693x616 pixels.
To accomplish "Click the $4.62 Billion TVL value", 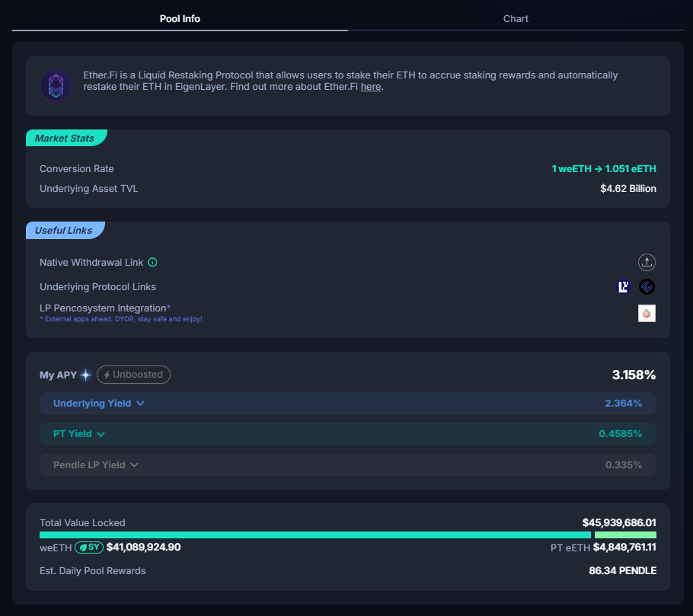I will tap(628, 189).
